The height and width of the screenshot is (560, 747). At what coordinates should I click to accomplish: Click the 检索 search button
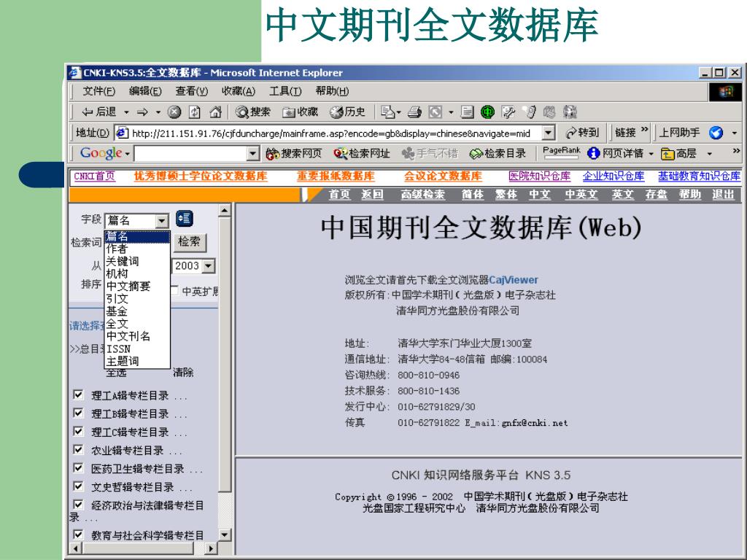coord(190,242)
